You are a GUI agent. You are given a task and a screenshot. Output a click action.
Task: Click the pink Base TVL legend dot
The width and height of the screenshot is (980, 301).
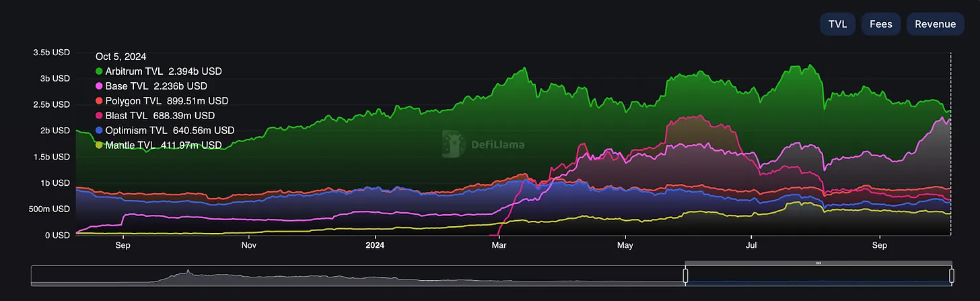click(x=100, y=86)
